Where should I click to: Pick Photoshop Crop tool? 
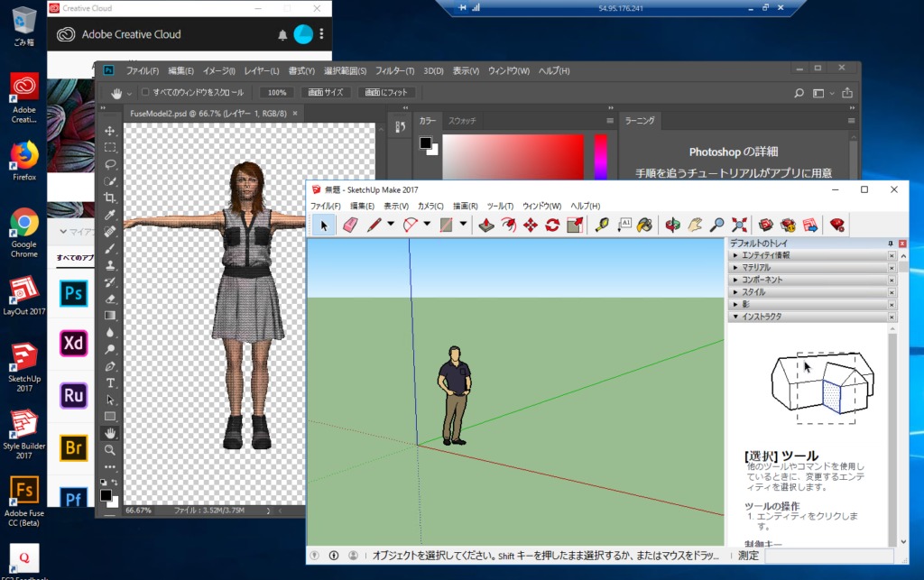pyautogui.click(x=110, y=198)
